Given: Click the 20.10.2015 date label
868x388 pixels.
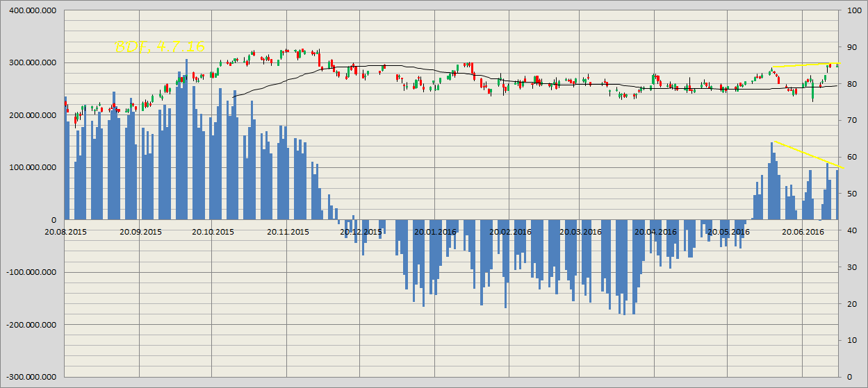Looking at the screenshot, I should coord(213,232).
